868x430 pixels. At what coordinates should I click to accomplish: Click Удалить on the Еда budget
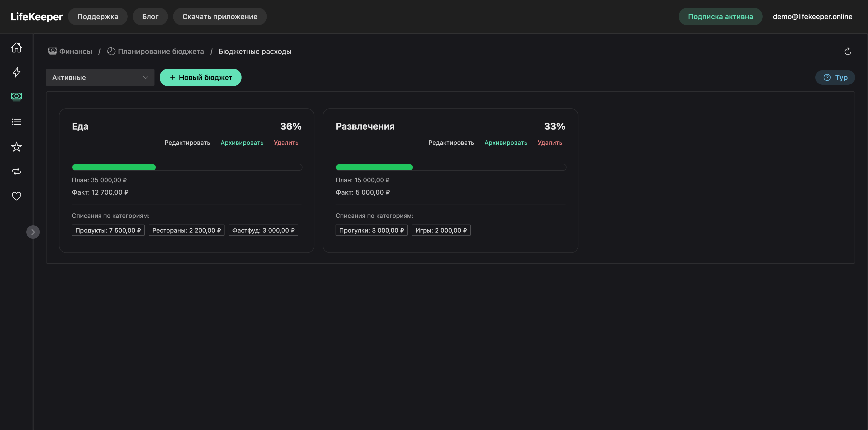(x=286, y=143)
